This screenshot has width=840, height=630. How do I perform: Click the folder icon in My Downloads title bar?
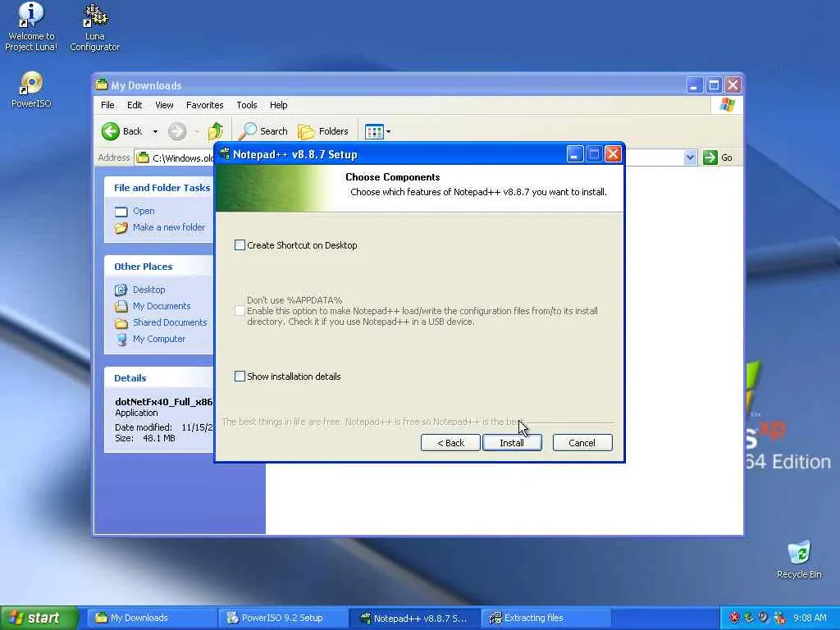[102, 84]
